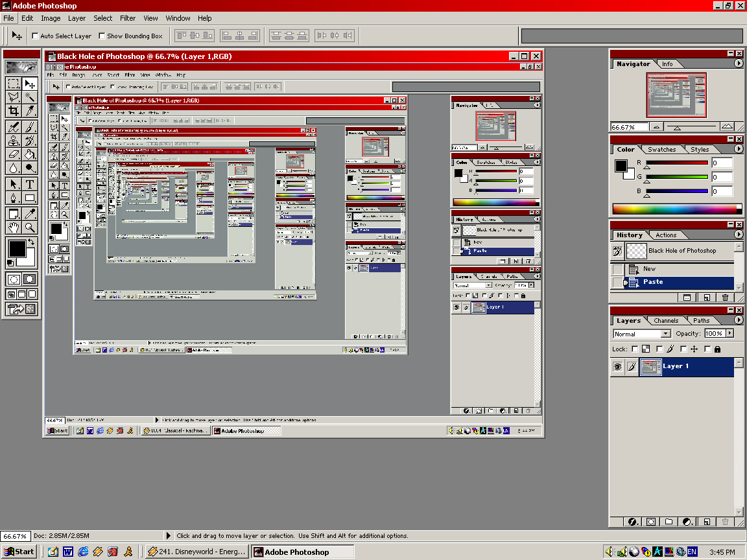Switch to Quick Mask mode
This screenshot has width=747, height=560.
tap(30, 279)
